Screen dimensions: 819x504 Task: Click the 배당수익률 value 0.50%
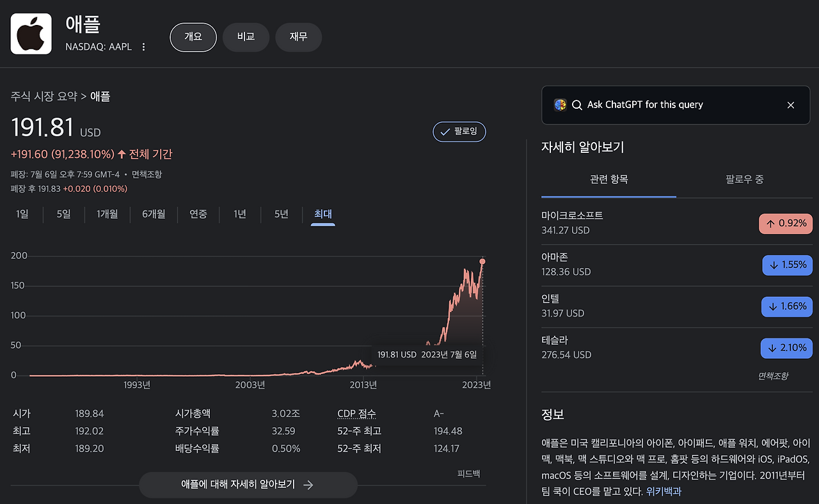286,448
